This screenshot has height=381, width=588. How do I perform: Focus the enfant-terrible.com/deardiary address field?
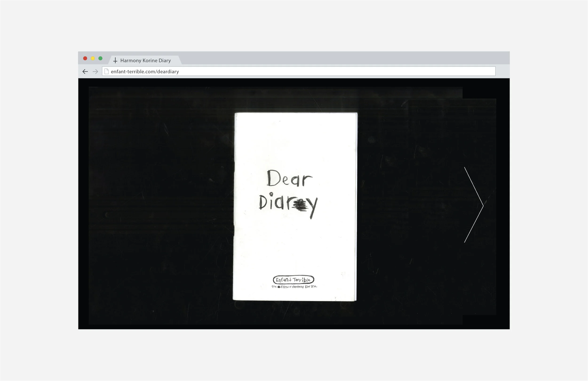pyautogui.click(x=298, y=71)
